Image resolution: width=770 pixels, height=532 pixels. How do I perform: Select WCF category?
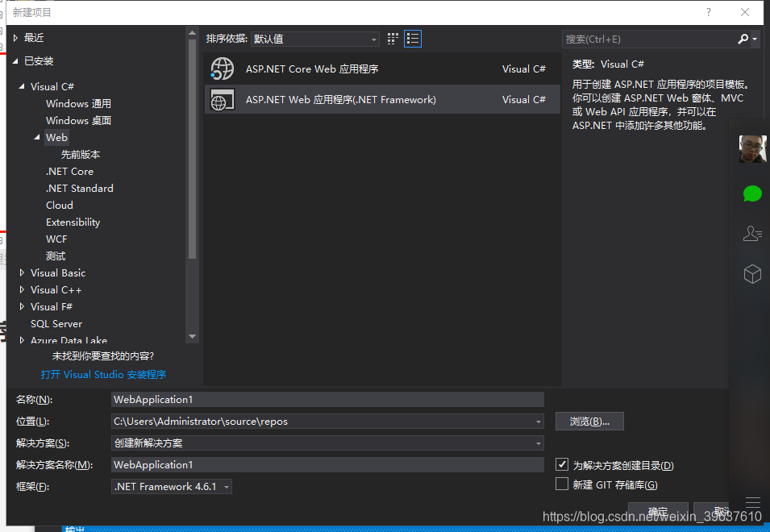coord(56,239)
